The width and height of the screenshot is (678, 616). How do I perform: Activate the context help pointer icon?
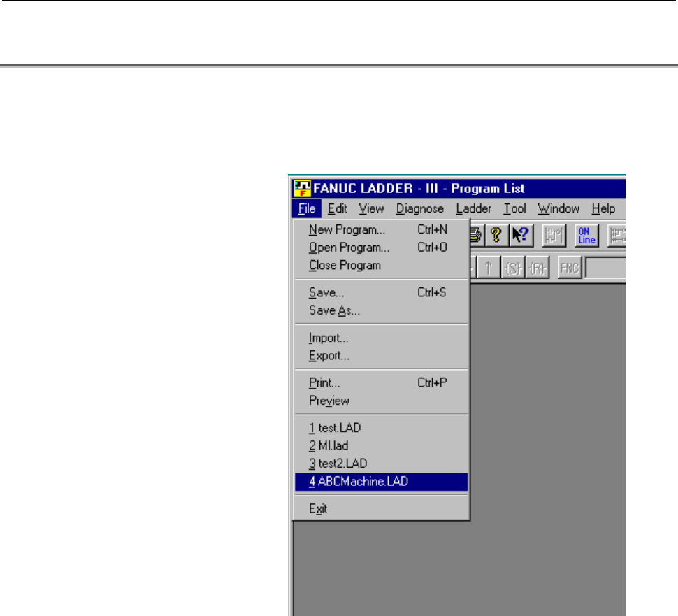(521, 236)
